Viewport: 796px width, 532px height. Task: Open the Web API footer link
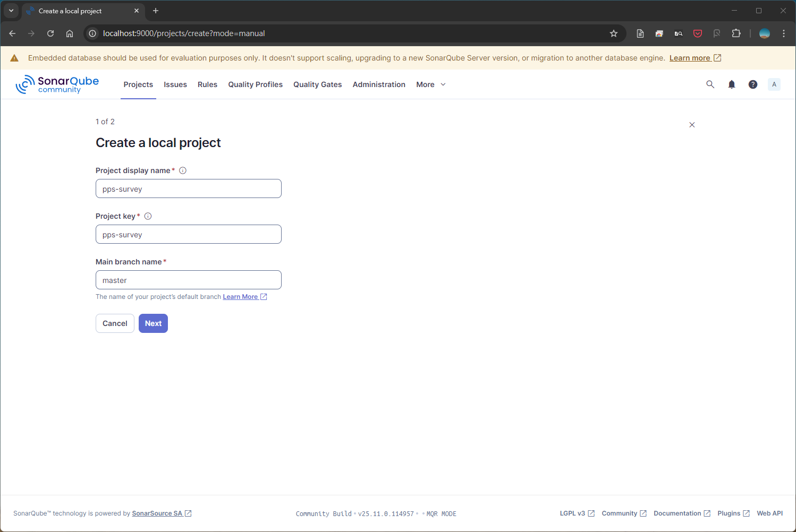[x=769, y=513]
